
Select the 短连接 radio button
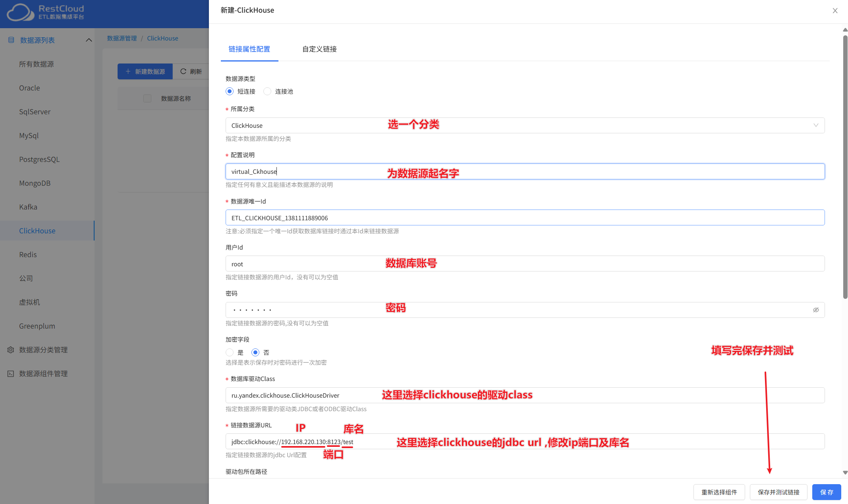[230, 91]
